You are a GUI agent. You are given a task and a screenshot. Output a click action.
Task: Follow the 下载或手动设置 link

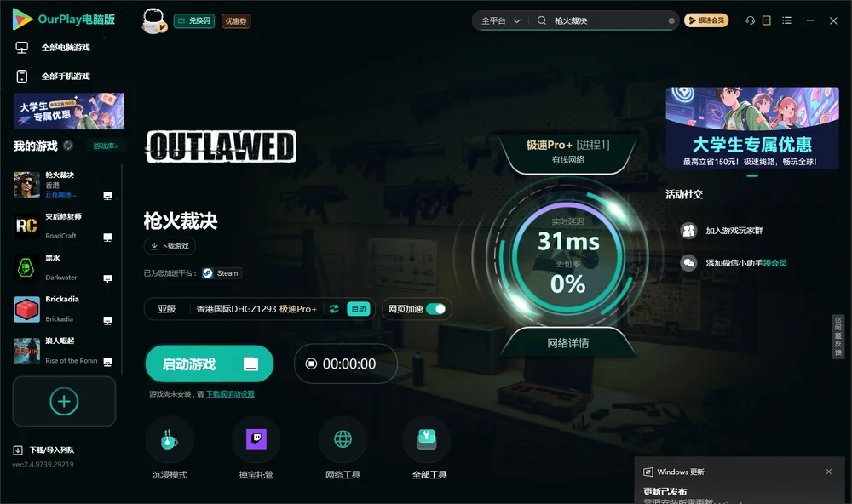pos(230,394)
